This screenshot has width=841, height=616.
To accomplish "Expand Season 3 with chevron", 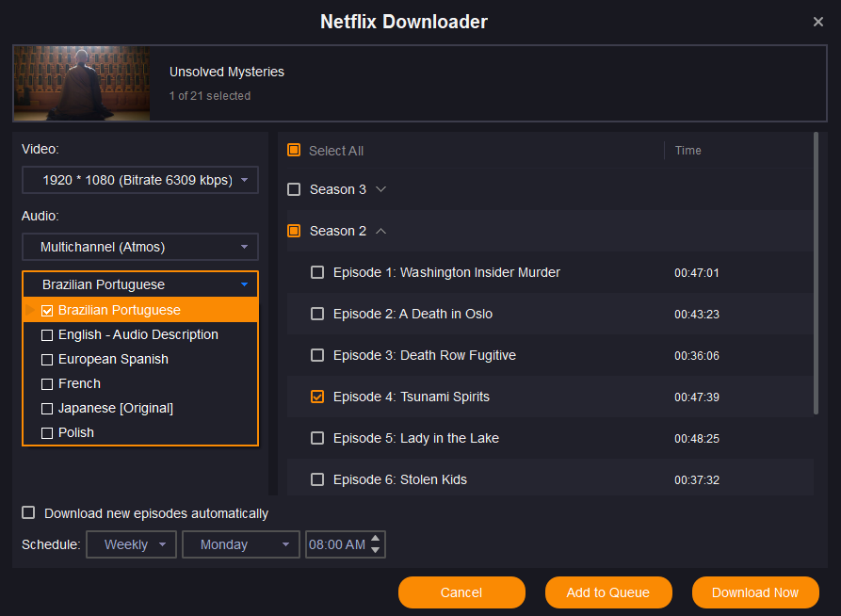I will click(x=380, y=189).
